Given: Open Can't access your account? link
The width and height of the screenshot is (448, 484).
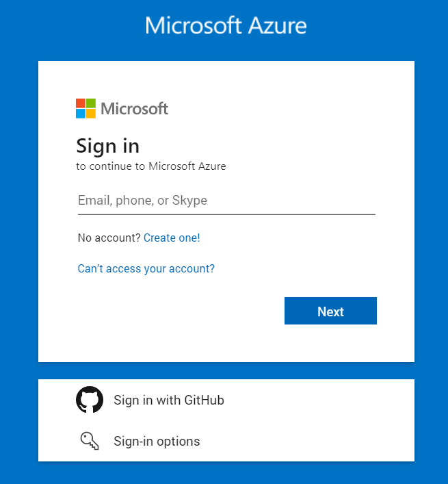Looking at the screenshot, I should 146,268.
